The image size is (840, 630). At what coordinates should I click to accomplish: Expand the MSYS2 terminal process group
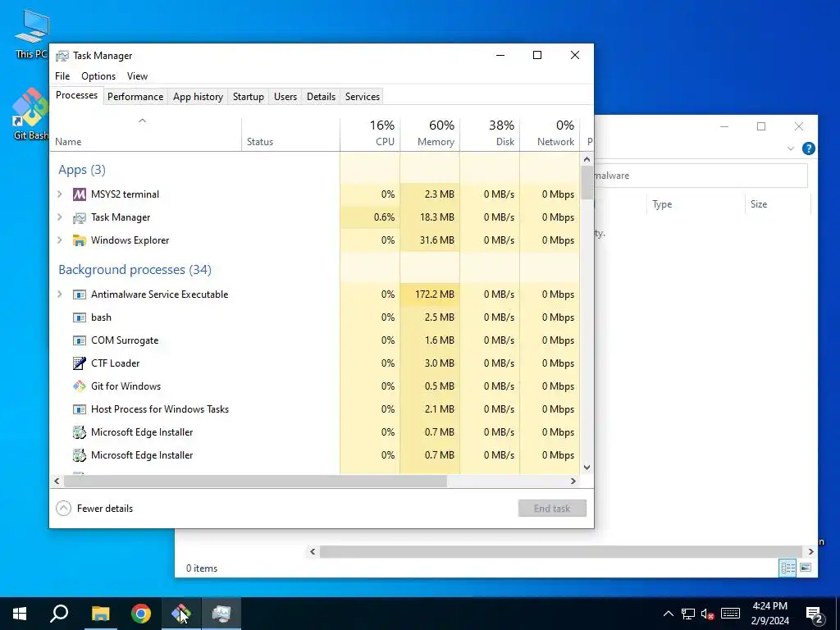click(60, 194)
